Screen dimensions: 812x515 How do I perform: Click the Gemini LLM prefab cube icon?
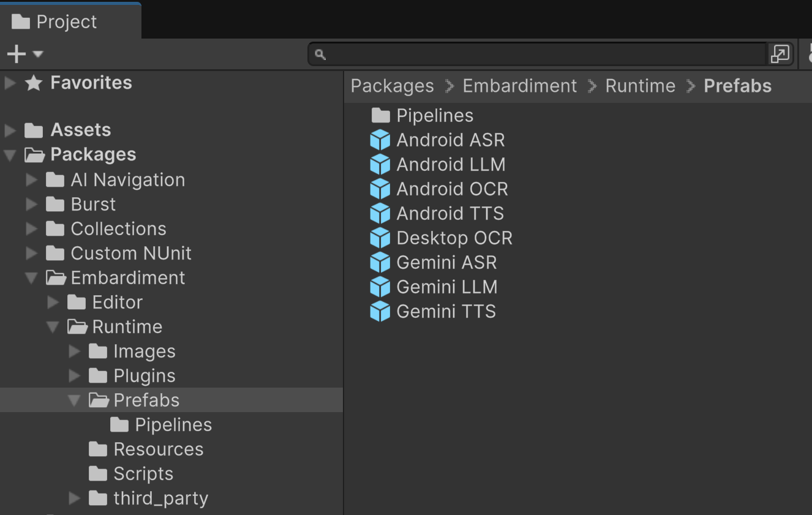(380, 287)
